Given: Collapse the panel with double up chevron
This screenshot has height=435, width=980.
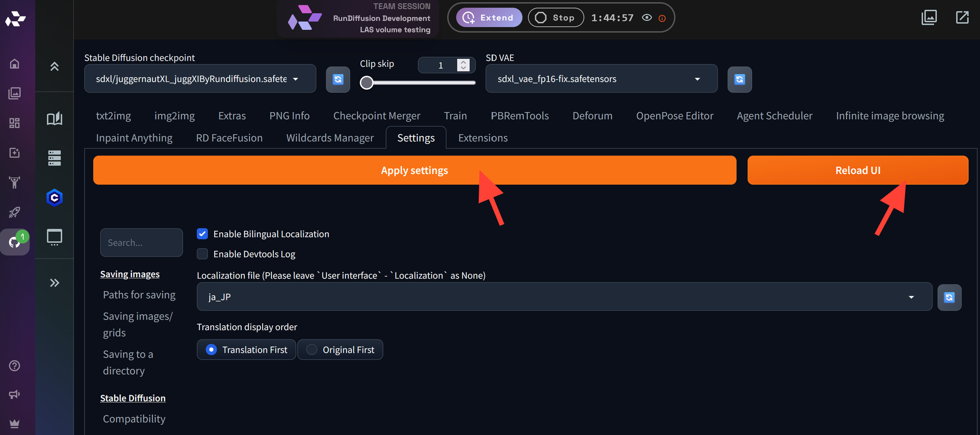Looking at the screenshot, I should pos(54,66).
